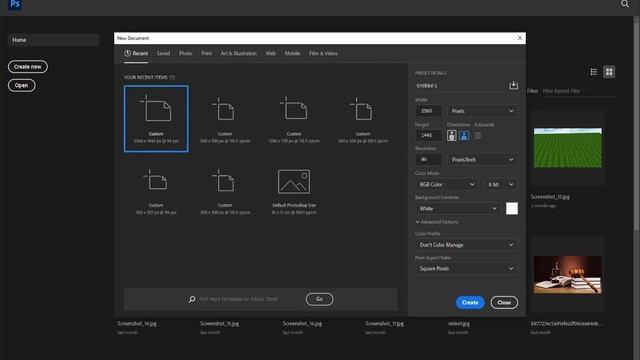Open the gavel and books image thumbnail
This screenshot has height=360, width=640.
[567, 275]
